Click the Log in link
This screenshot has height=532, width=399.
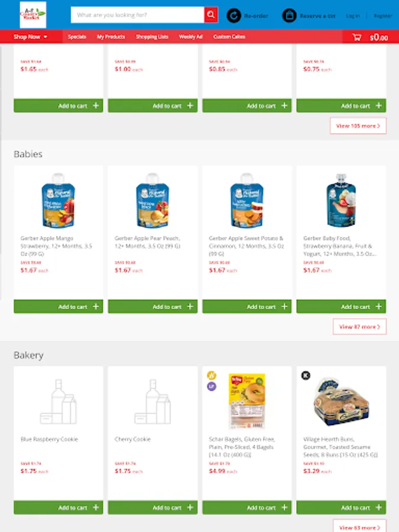(x=352, y=16)
